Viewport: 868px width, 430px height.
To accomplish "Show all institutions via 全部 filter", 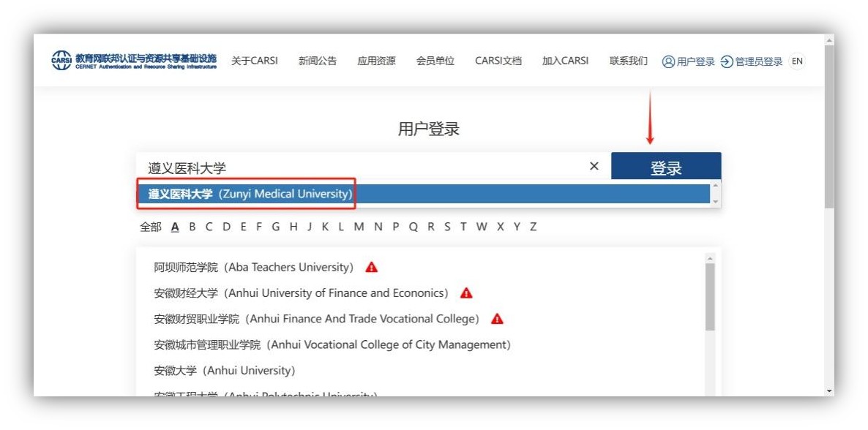I will pyautogui.click(x=150, y=227).
